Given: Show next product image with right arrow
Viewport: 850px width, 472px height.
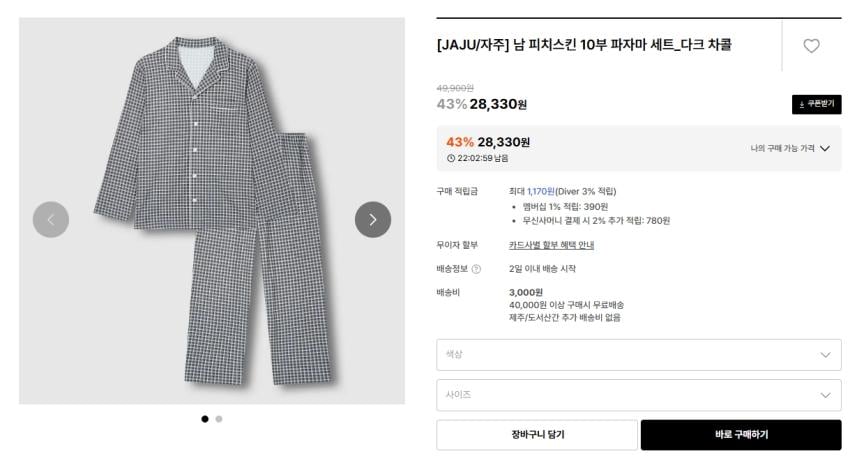Looking at the screenshot, I should 373,219.
